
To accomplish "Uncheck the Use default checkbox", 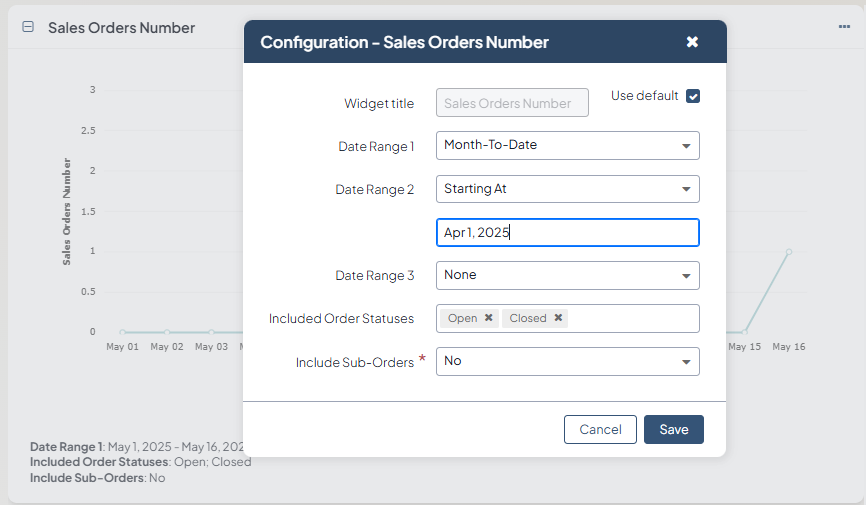I will tap(692, 96).
